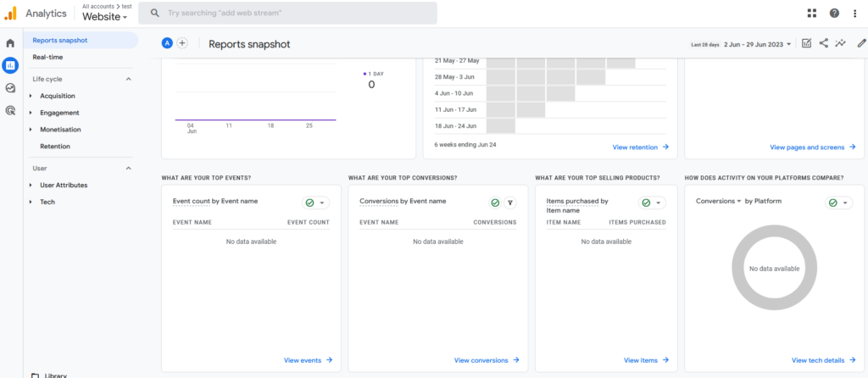Viewport: 868px width, 378px height.
Task: Open the Advertising icon in left rail
Action: point(10,110)
